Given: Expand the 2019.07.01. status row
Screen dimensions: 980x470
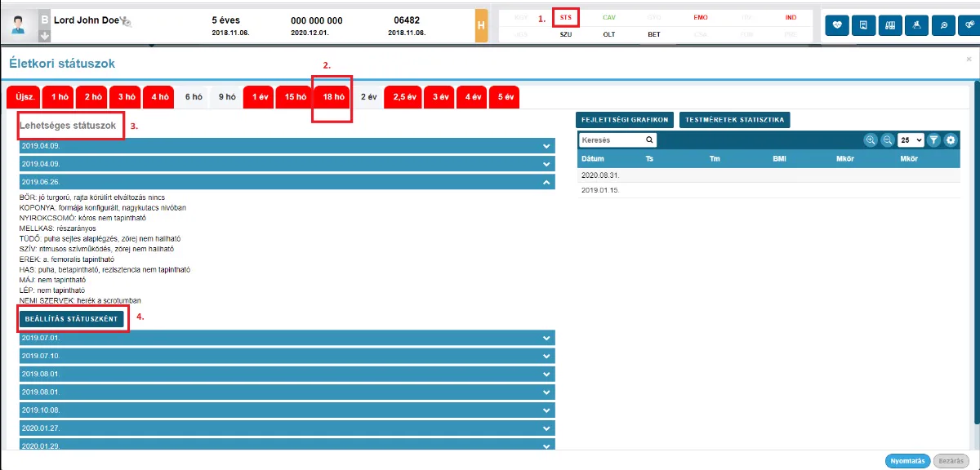Looking at the screenshot, I should tap(287, 337).
